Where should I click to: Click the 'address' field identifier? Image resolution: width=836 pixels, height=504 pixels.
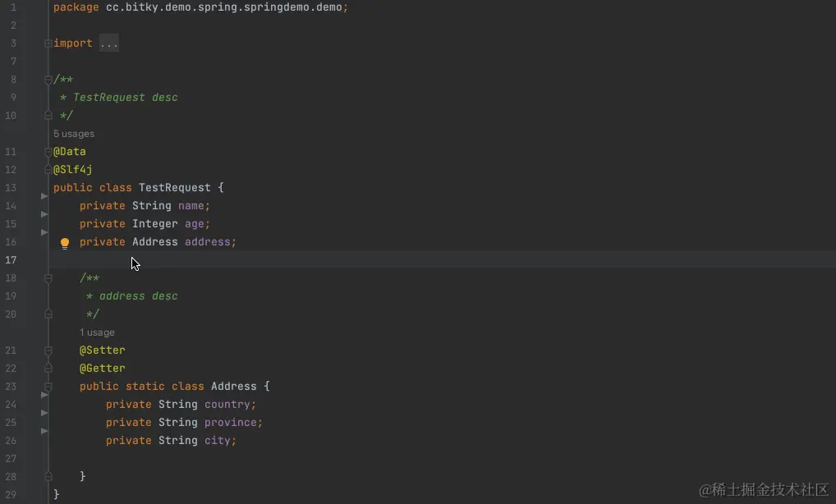coord(208,242)
